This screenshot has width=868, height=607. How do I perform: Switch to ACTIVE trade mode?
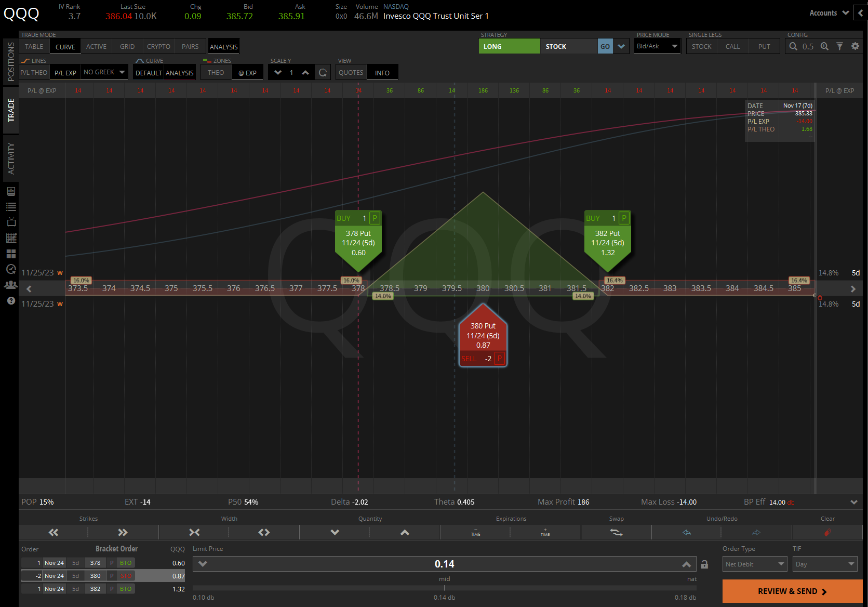[97, 46]
